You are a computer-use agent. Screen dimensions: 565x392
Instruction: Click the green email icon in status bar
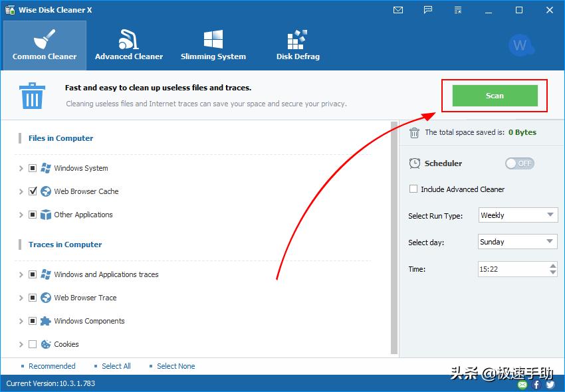(x=522, y=385)
